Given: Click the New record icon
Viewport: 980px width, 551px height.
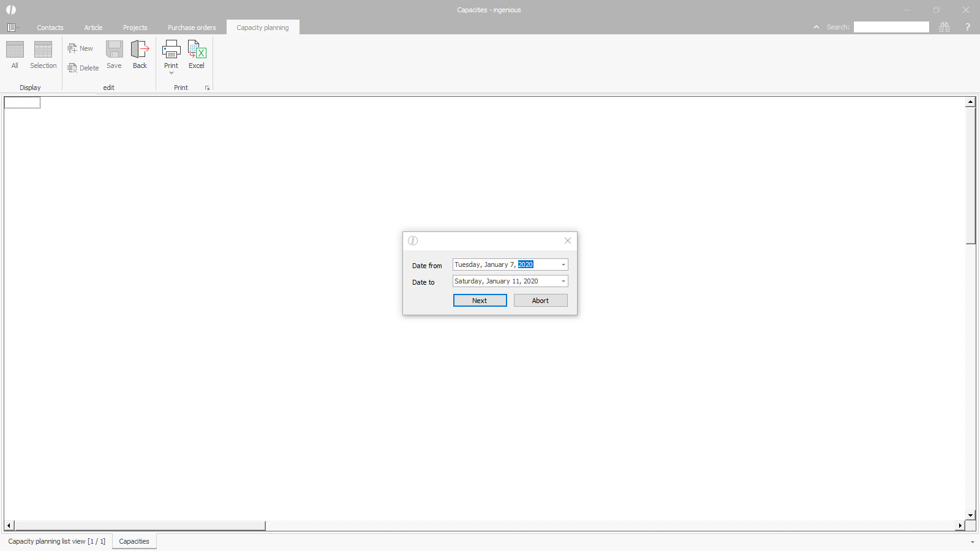Looking at the screenshot, I should click(73, 48).
